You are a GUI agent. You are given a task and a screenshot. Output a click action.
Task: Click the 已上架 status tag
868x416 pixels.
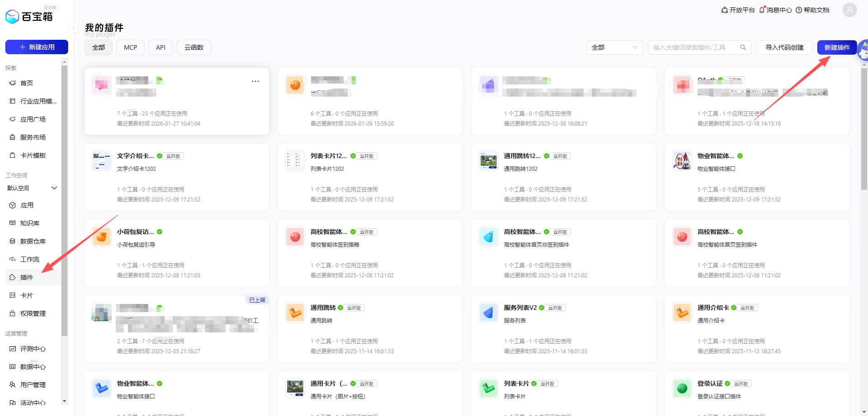(257, 300)
